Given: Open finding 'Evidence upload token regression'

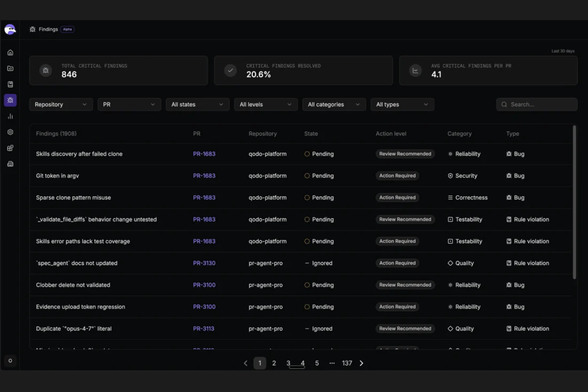Looking at the screenshot, I should tap(81, 307).
